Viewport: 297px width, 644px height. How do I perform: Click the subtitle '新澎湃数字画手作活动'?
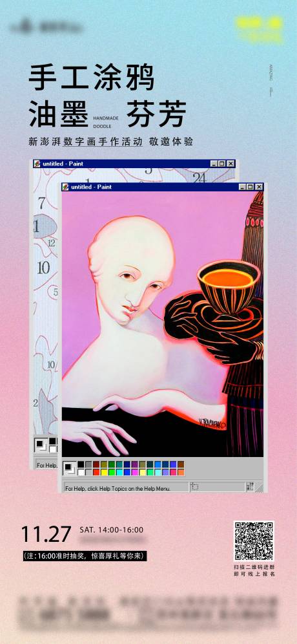pyautogui.click(x=85, y=142)
